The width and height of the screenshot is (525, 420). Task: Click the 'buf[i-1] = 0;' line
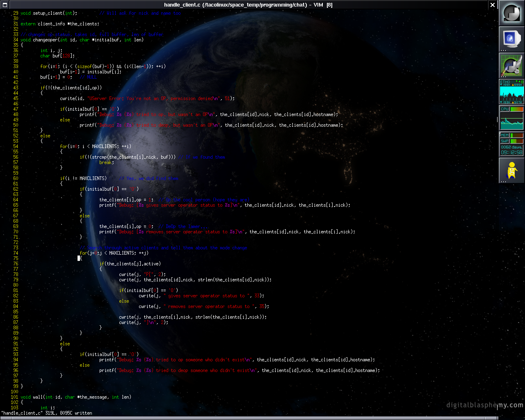56,77
